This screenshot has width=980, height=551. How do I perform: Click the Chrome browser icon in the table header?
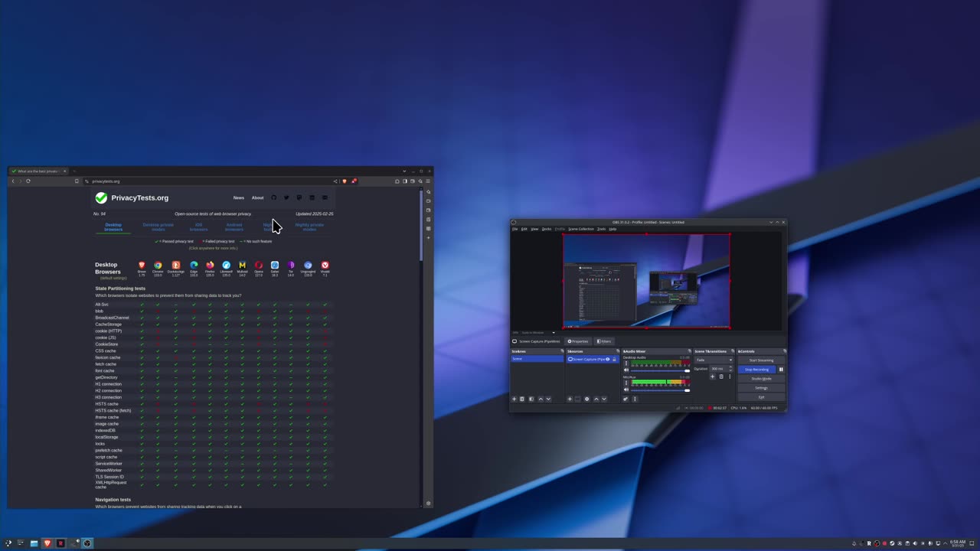coord(158,265)
